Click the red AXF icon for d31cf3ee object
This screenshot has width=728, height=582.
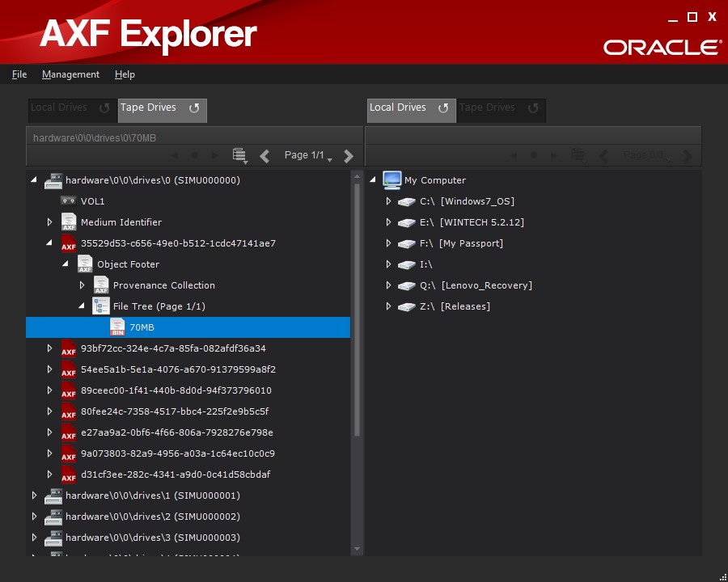[69, 474]
